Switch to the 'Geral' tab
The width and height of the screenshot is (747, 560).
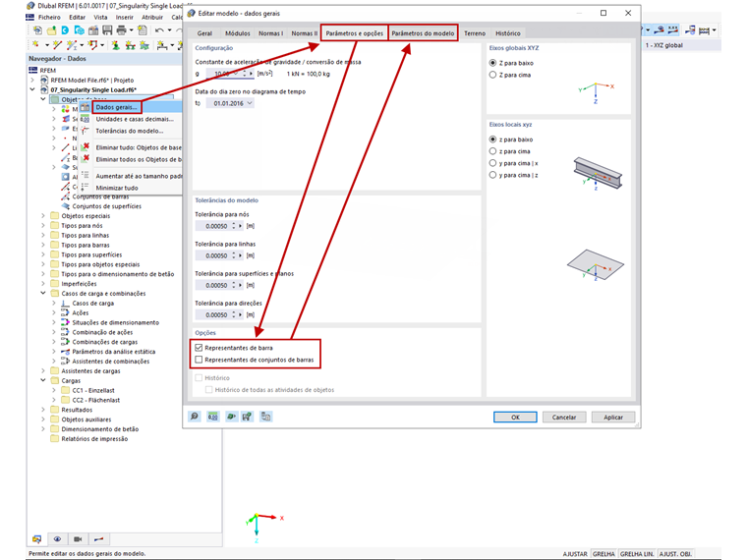(204, 33)
